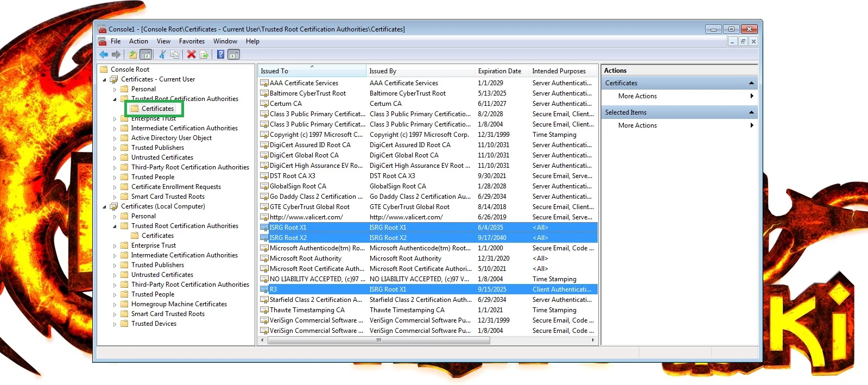
Task: Click the Thawte Timestamping CA certificate icon
Action: pos(264,310)
